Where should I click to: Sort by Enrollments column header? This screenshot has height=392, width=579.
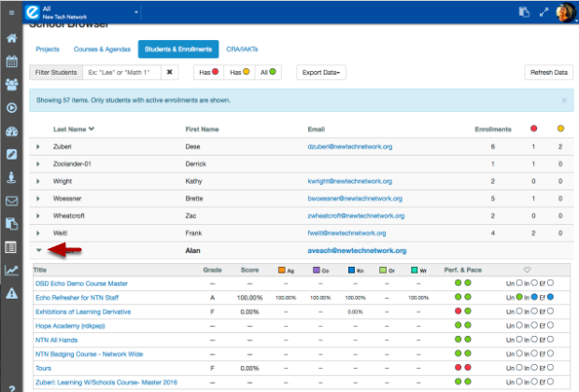click(x=493, y=129)
